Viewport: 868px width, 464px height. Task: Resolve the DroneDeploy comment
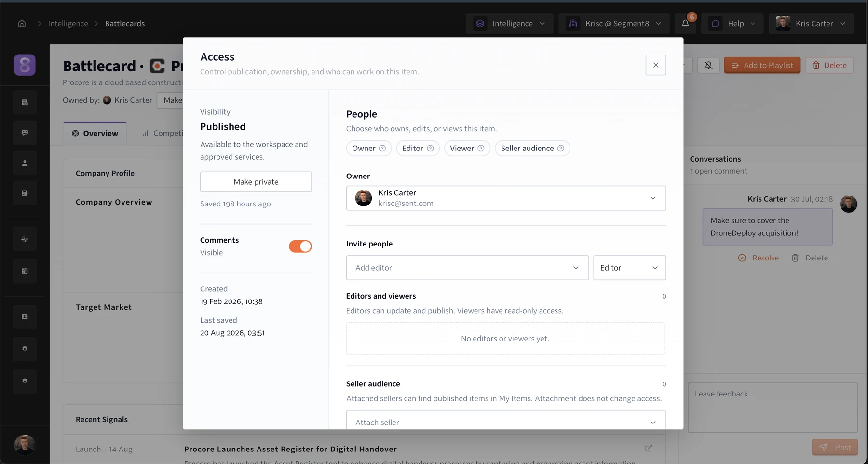759,258
